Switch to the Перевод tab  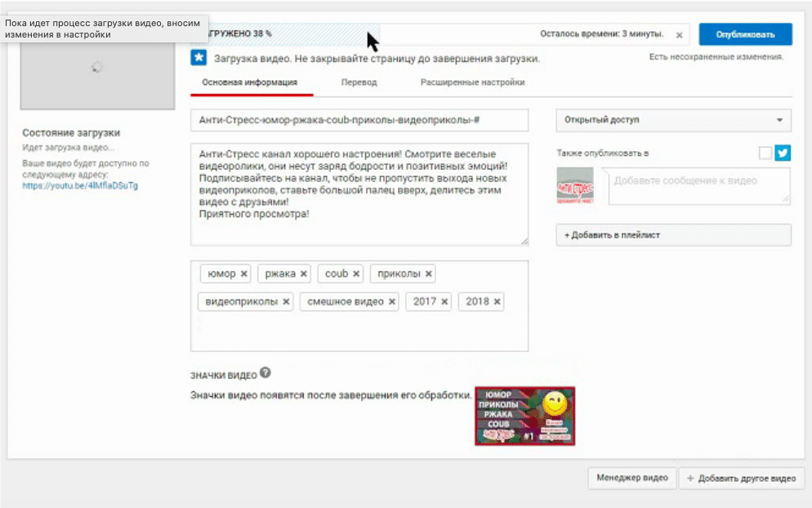pos(359,82)
